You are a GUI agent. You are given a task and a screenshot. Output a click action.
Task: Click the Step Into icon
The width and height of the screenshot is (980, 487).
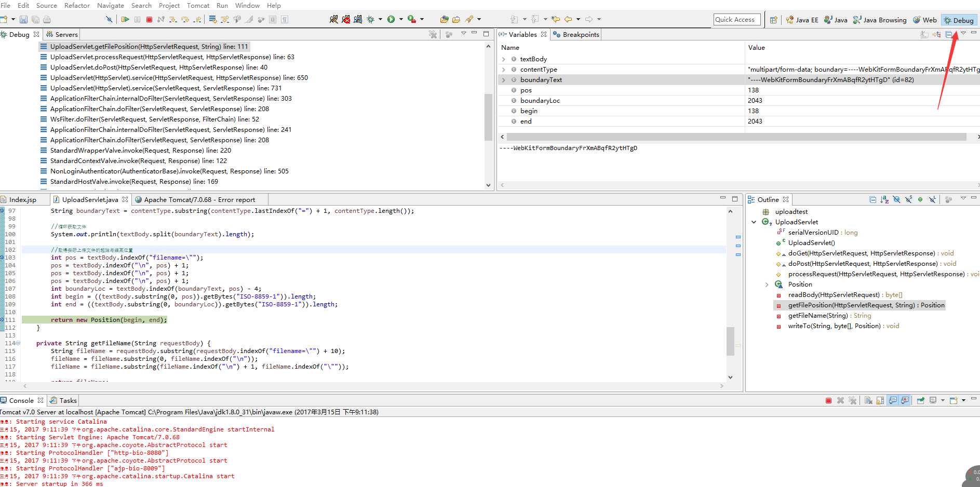[173, 19]
